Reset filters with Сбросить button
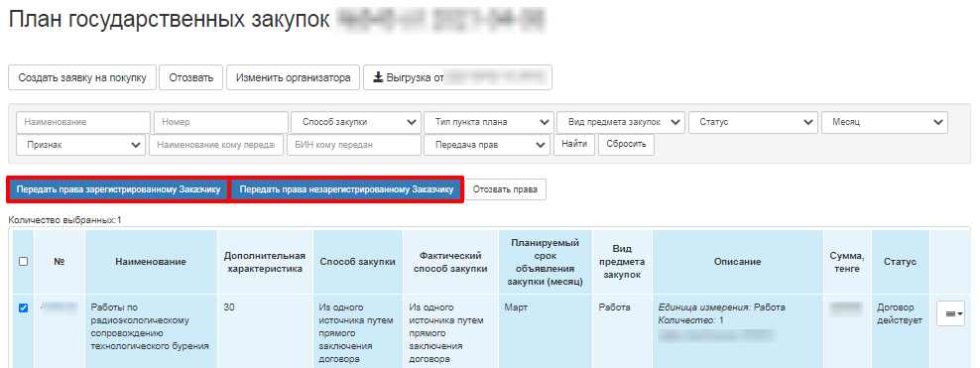980x368 pixels. click(626, 145)
